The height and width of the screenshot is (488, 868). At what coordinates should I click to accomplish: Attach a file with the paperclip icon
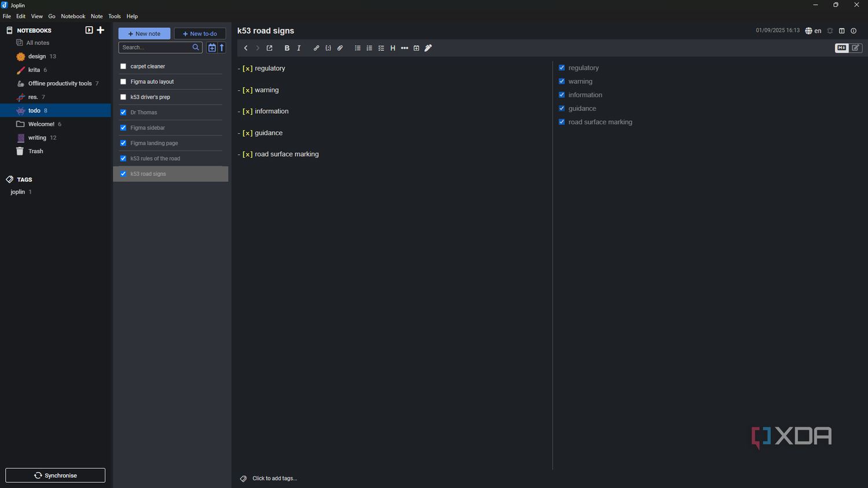pyautogui.click(x=340, y=48)
